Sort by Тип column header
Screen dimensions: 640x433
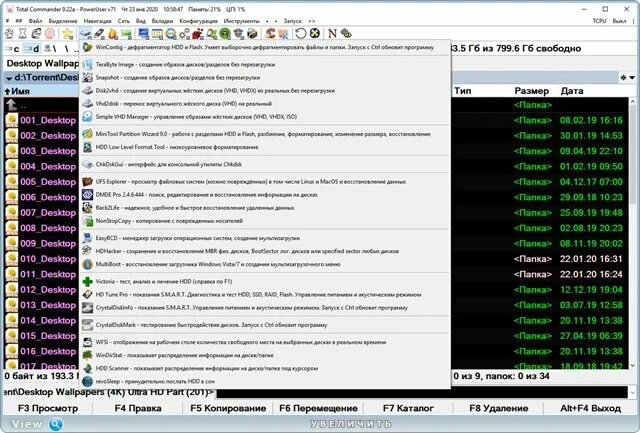click(462, 91)
